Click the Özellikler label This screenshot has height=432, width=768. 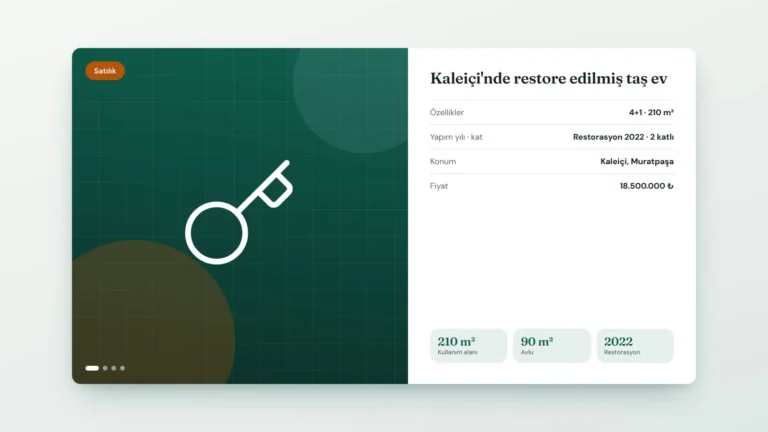[x=447, y=113]
